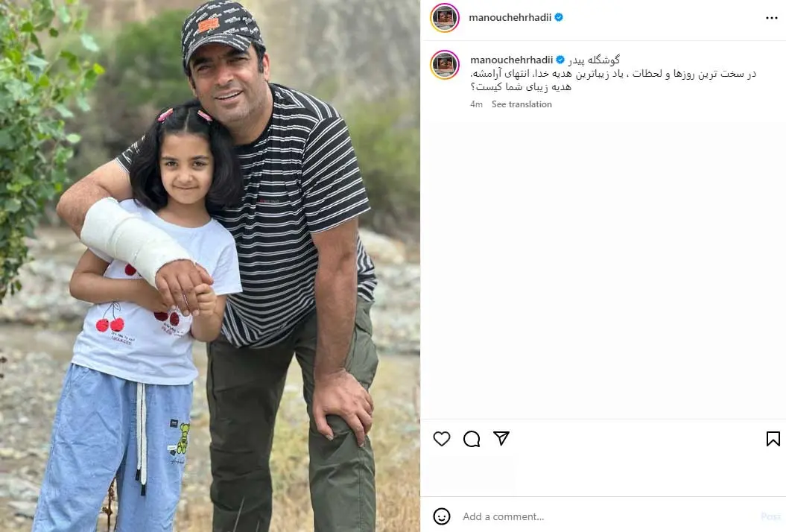Save the post with the bookmark icon
786x532 pixels.
click(x=773, y=439)
